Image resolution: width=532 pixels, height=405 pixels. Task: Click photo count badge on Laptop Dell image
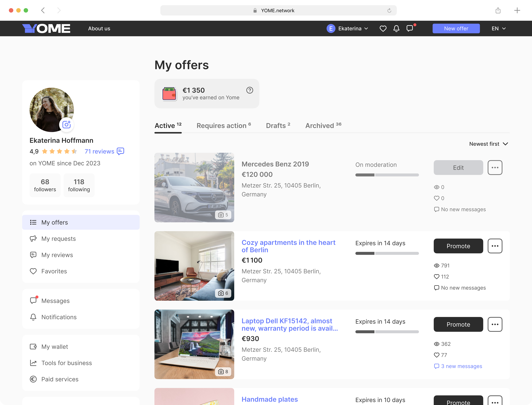[x=223, y=372]
